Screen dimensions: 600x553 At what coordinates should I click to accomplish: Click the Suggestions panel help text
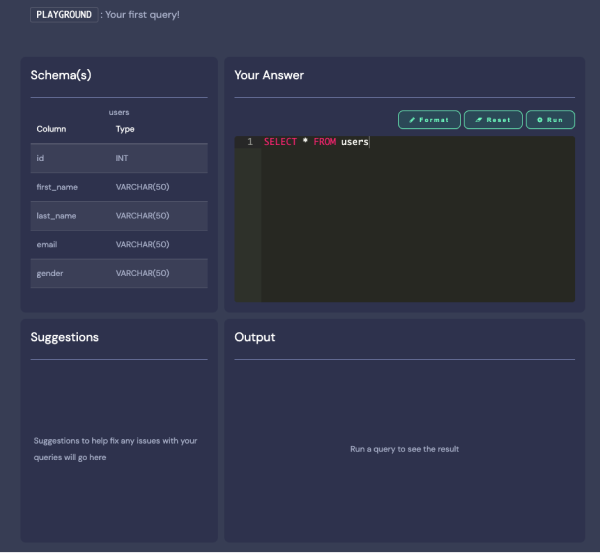pos(115,449)
